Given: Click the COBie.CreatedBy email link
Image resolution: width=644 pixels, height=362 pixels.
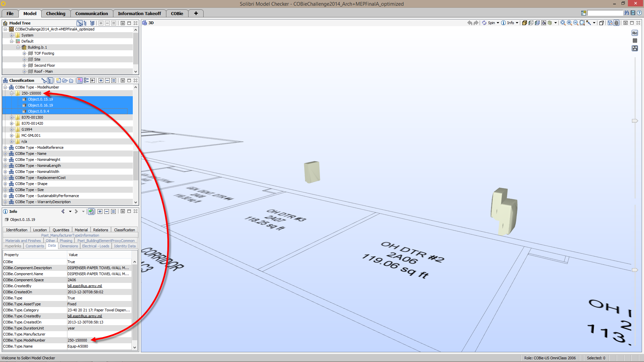Looking at the screenshot, I should 85,286.
